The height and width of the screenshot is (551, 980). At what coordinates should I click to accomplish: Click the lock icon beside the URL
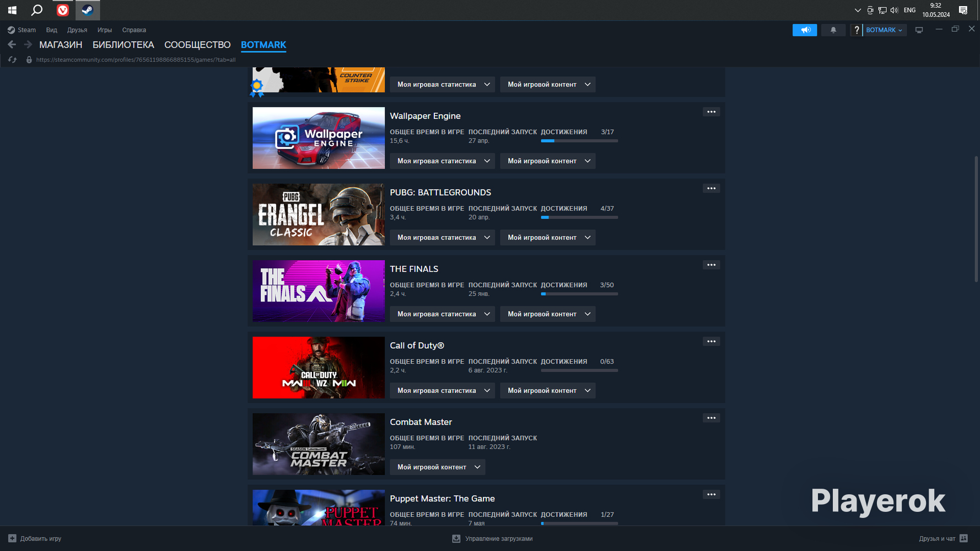click(x=29, y=60)
